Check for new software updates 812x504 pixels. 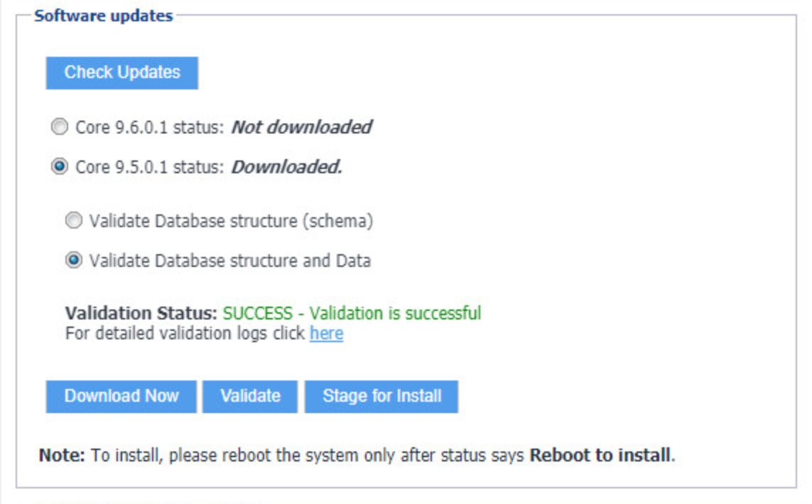pyautogui.click(x=121, y=72)
